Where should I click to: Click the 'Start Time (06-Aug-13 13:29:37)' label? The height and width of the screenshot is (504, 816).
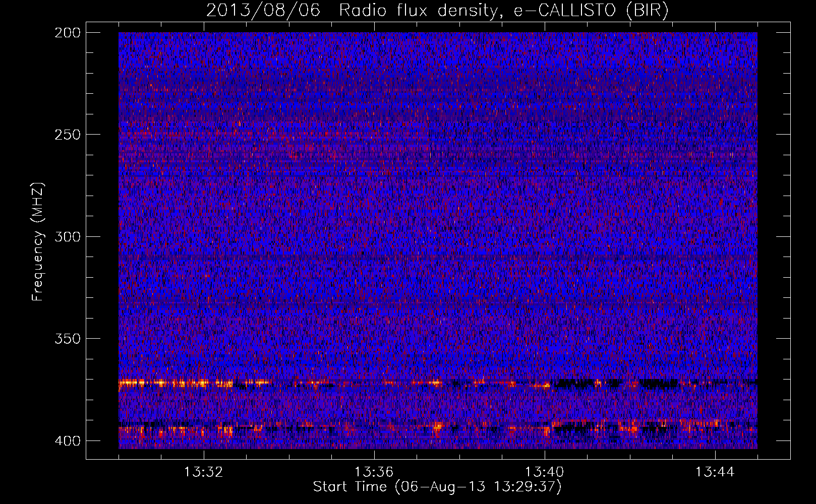(437, 487)
